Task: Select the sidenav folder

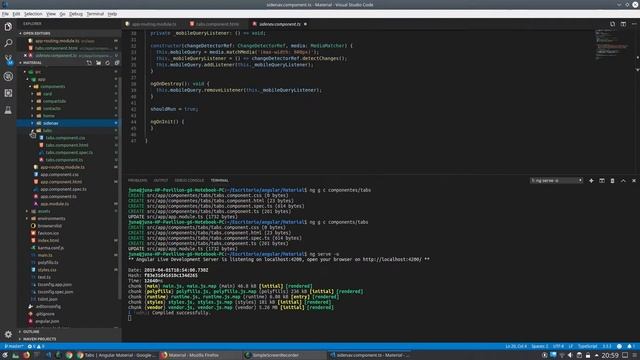Action: [69, 123]
